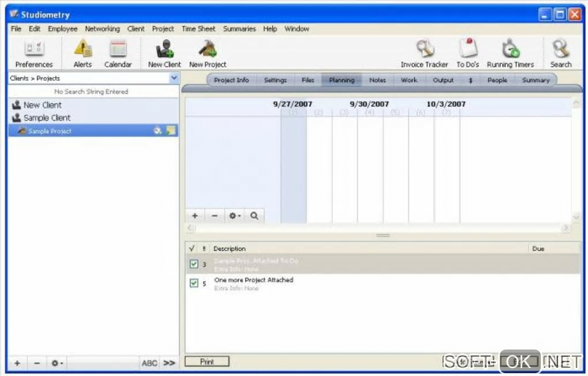Image resolution: width=588 pixels, height=376 pixels.
Task: Switch to the Settings tab
Action: coord(275,80)
